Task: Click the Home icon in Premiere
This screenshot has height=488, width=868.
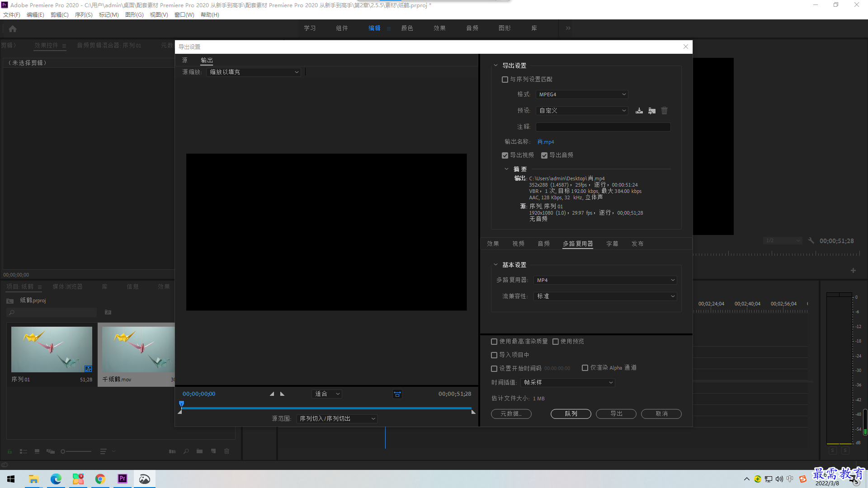Action: coord(13,28)
